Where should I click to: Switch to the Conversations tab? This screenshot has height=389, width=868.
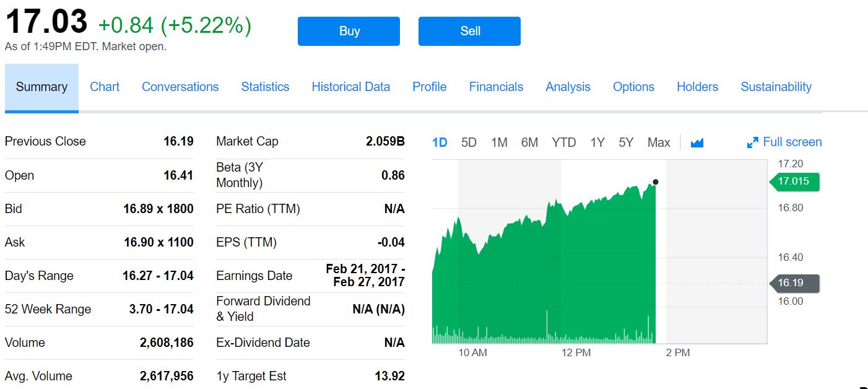click(180, 87)
